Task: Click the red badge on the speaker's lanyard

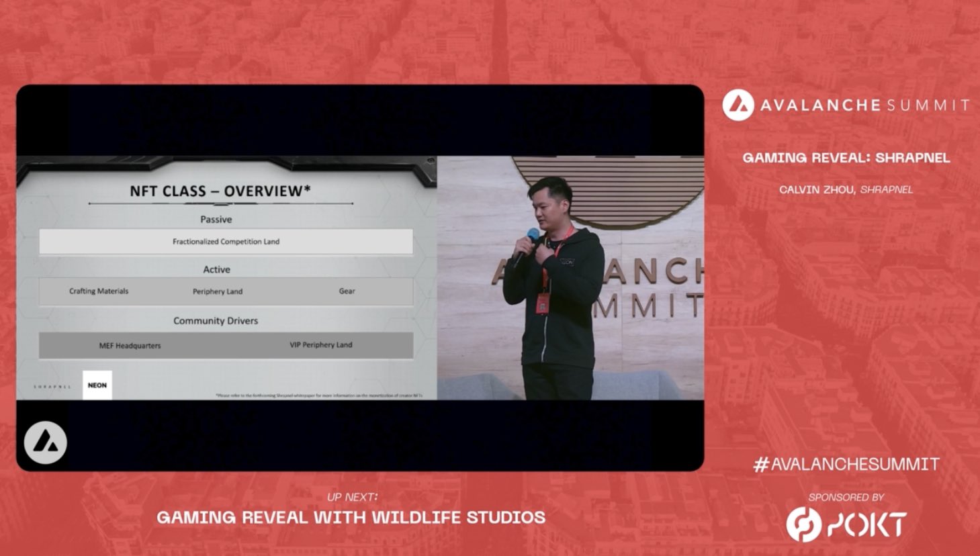Action: pyautogui.click(x=541, y=305)
